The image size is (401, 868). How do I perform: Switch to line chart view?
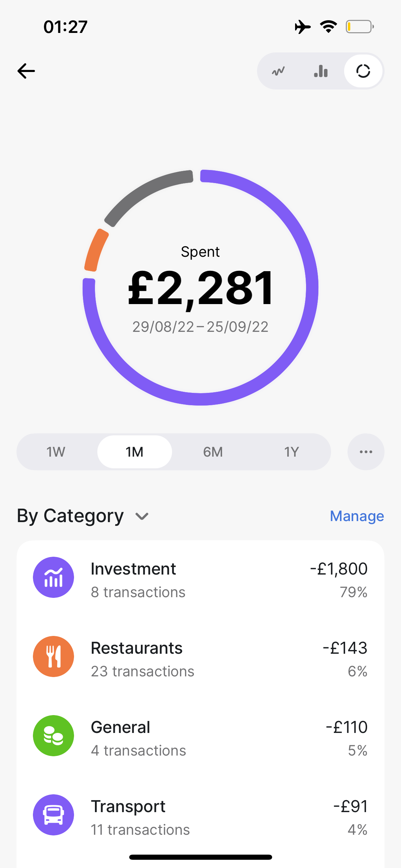point(278,71)
